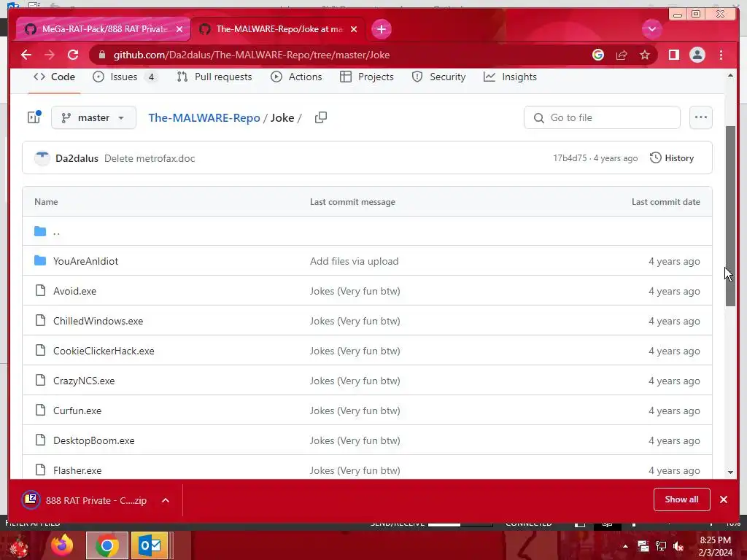
Task: Open a new tab with the plus button
Action: point(381,29)
